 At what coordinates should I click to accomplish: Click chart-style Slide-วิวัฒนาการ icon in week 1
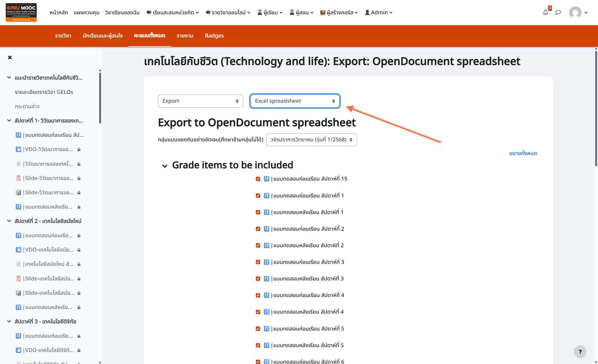[x=19, y=193]
